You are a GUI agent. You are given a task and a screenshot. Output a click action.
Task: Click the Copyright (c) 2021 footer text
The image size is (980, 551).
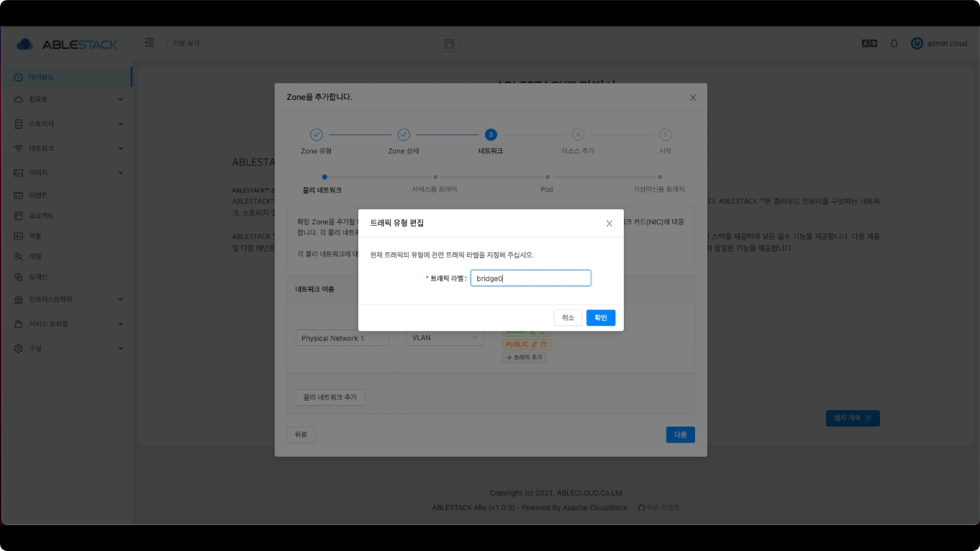click(x=556, y=493)
